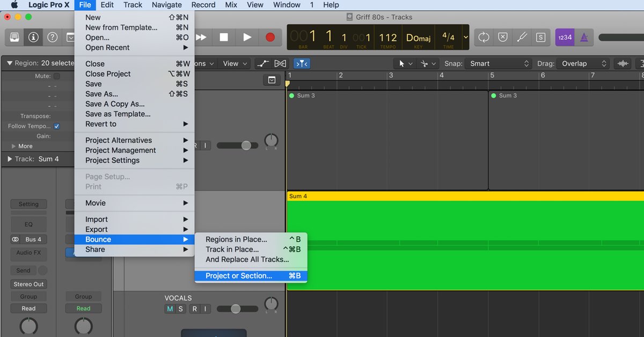
Task: Expand the More disclosure triangle
Action: tap(14, 146)
